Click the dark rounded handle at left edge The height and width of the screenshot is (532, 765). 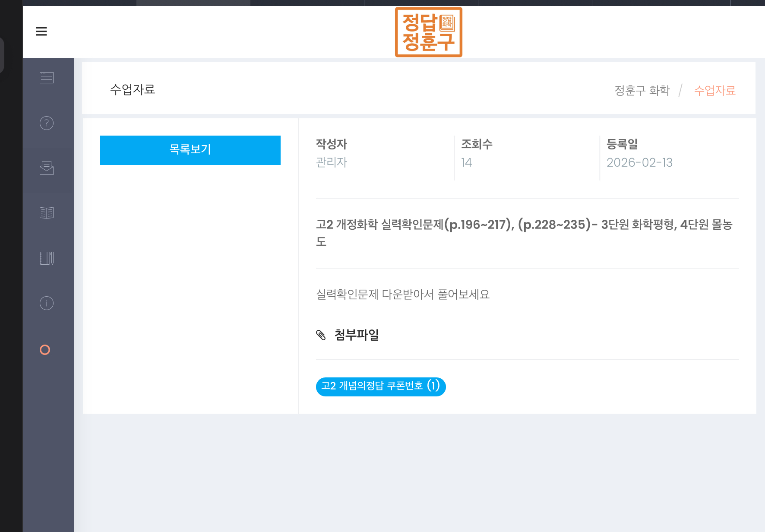tap(2, 55)
